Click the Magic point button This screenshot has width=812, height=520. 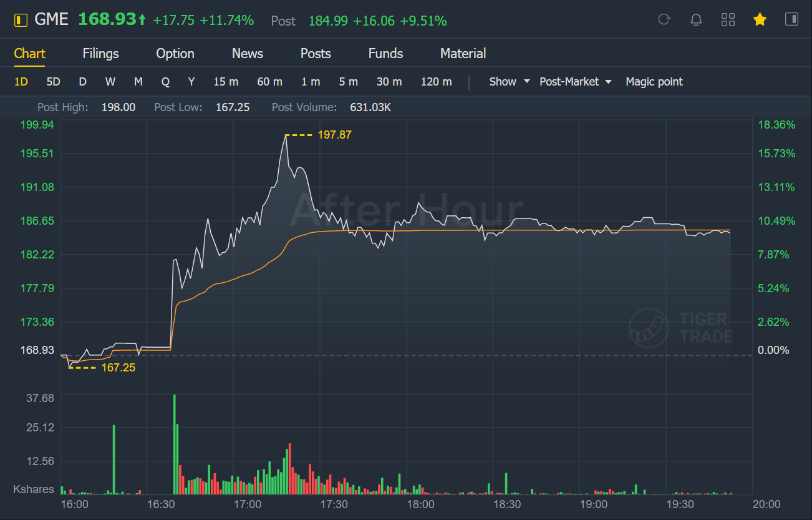[x=654, y=82]
